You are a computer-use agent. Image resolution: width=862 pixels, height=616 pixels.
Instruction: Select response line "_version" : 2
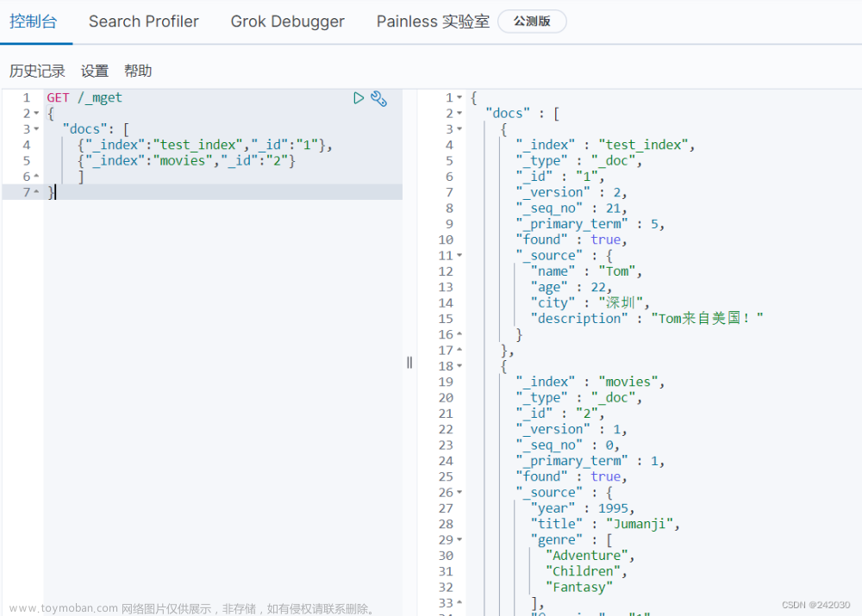[x=572, y=192]
